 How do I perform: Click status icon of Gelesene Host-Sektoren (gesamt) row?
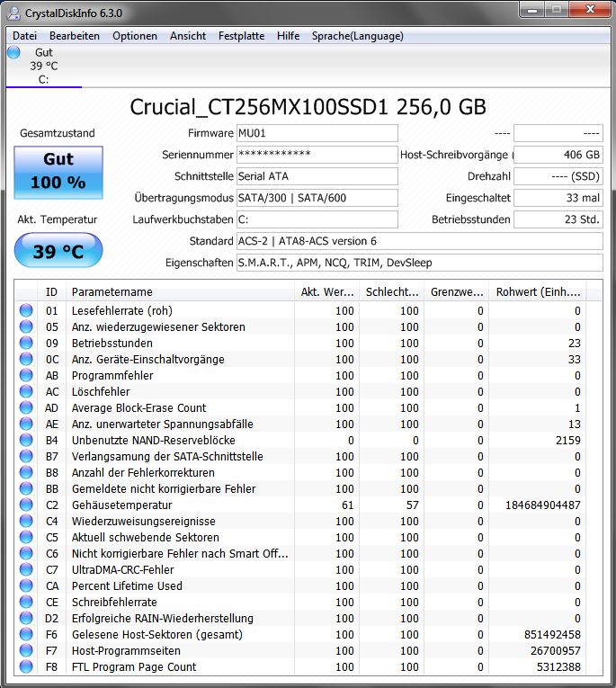click(26, 634)
